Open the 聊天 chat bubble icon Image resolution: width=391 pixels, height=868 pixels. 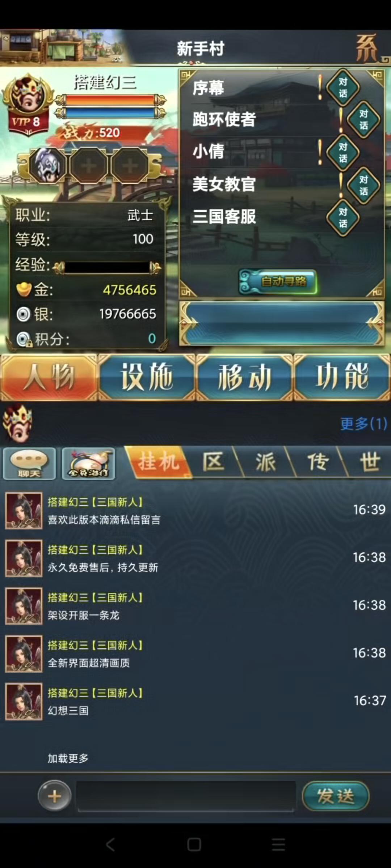29,464
